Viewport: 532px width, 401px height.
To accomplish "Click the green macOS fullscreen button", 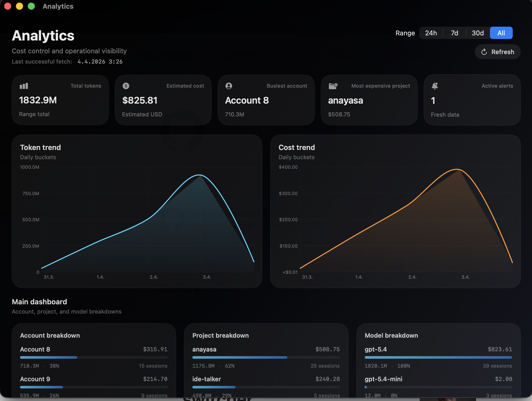I will 31,6.
